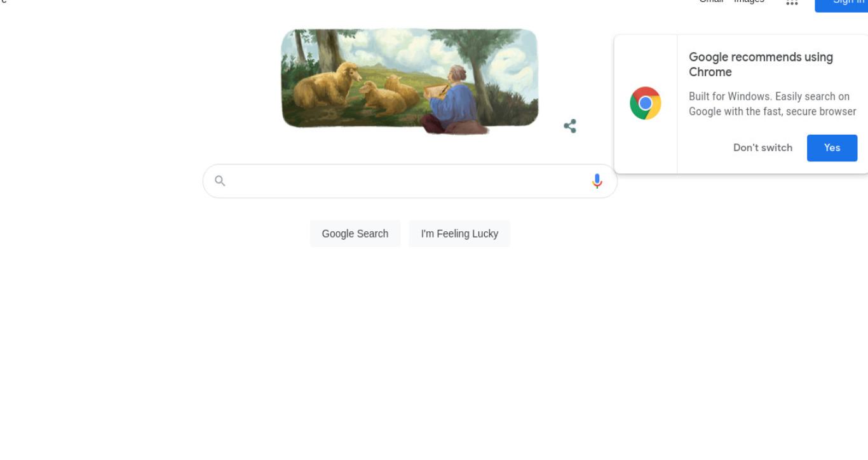Click the I'm Feeling Lucky button
Image resolution: width=868 pixels, height=460 pixels.
pos(459,234)
